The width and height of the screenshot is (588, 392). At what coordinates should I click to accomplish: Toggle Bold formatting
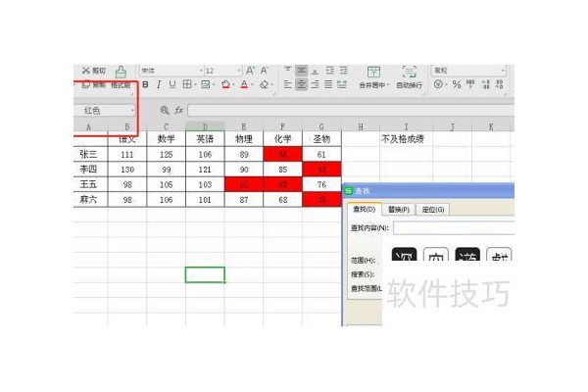click(145, 85)
